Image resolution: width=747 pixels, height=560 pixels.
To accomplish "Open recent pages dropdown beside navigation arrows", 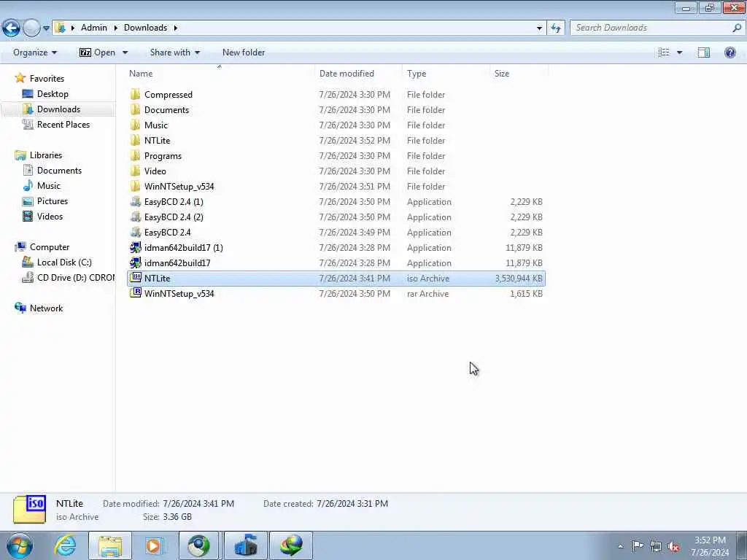I will click(46, 28).
